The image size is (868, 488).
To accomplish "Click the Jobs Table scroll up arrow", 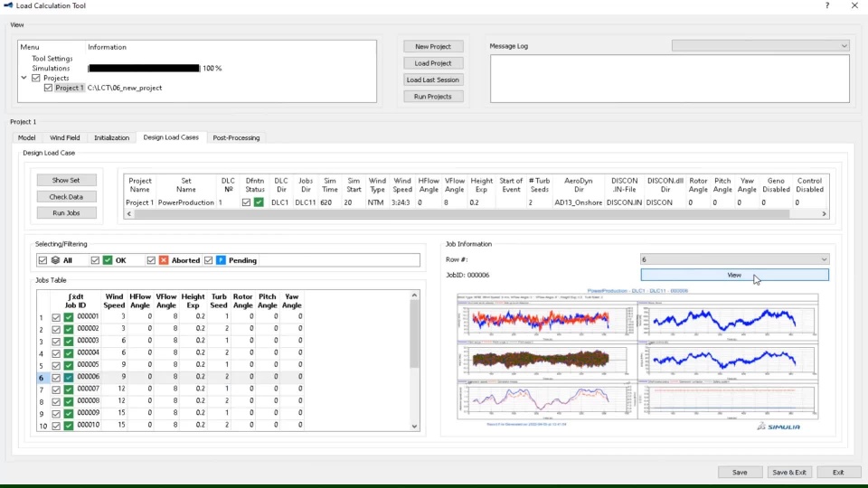I will (415, 296).
